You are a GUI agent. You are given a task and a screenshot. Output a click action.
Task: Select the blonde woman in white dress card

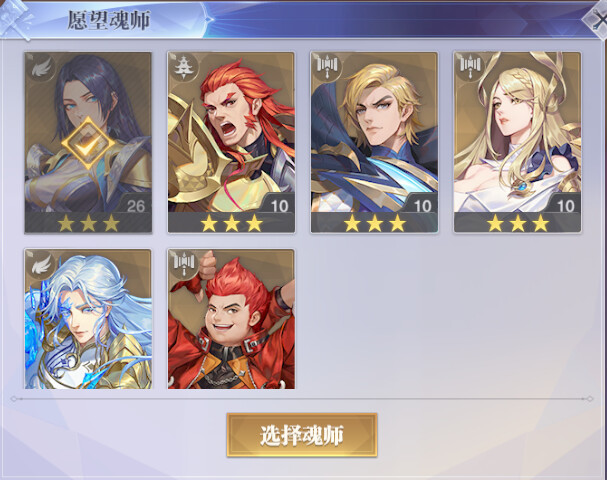pyautogui.click(x=517, y=142)
